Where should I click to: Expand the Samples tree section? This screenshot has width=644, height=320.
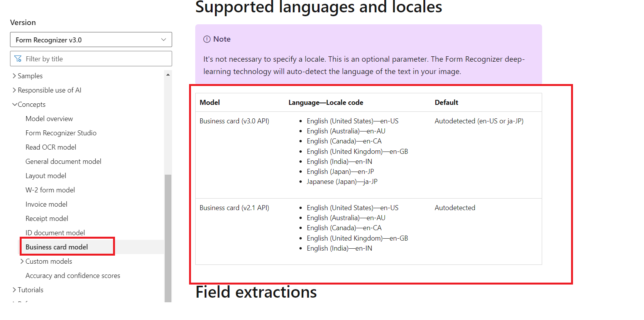point(27,76)
